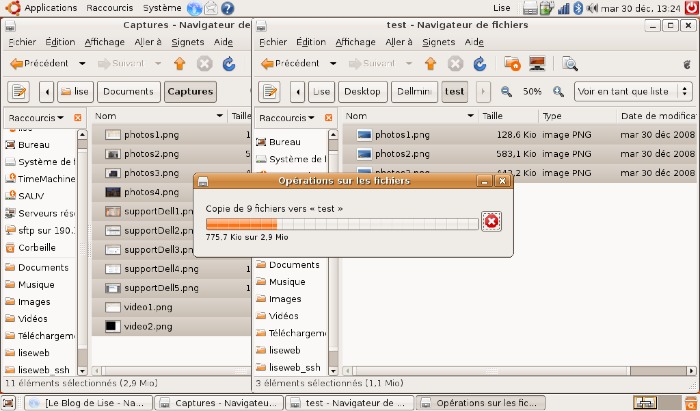
Task: Open the Précédent history dropdown arrow in test window
Action: pos(334,63)
